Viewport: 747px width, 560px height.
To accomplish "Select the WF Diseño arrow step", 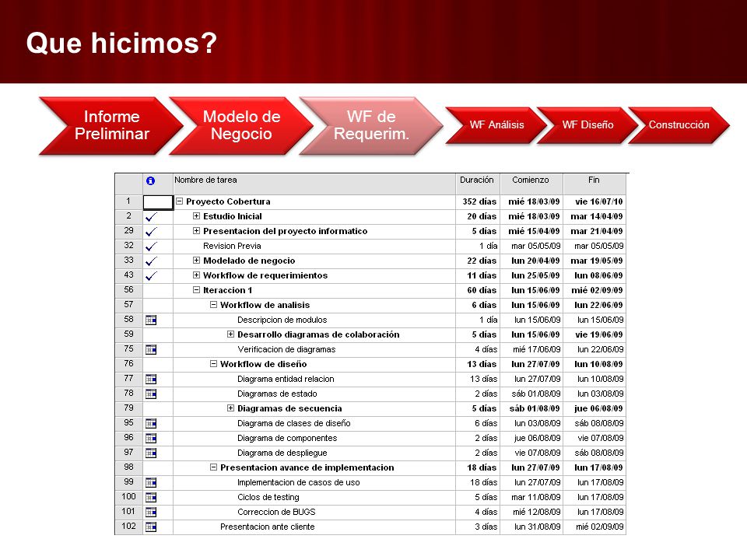I will click(x=587, y=124).
